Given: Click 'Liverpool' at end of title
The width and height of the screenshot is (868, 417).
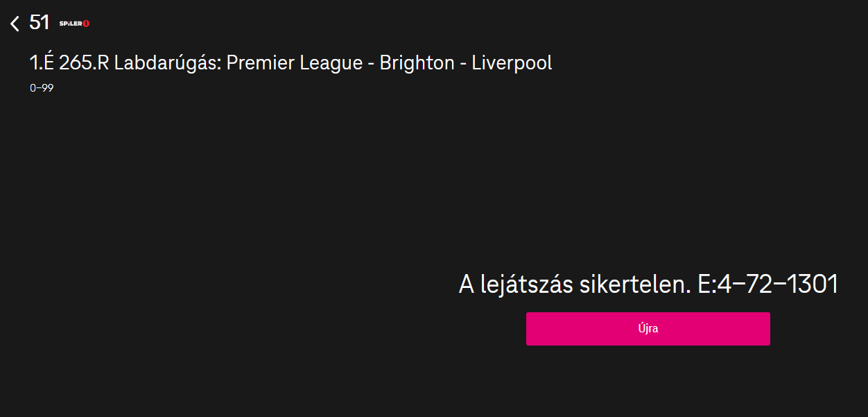Looking at the screenshot, I should pyautogui.click(x=512, y=63).
